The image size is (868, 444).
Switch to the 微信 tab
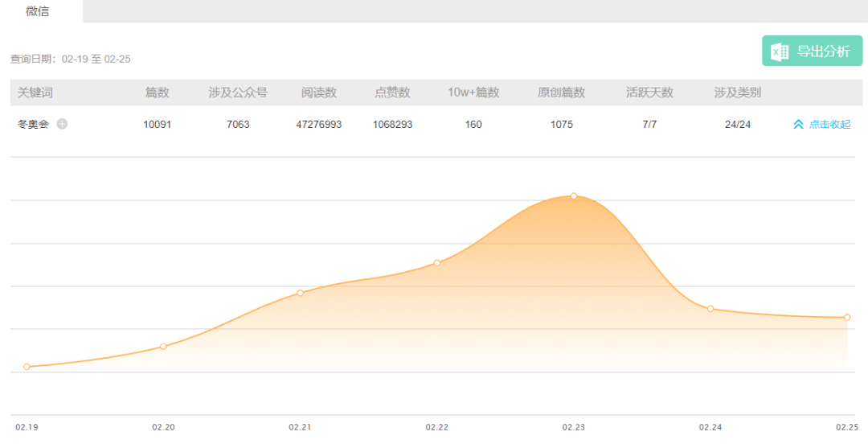(38, 11)
